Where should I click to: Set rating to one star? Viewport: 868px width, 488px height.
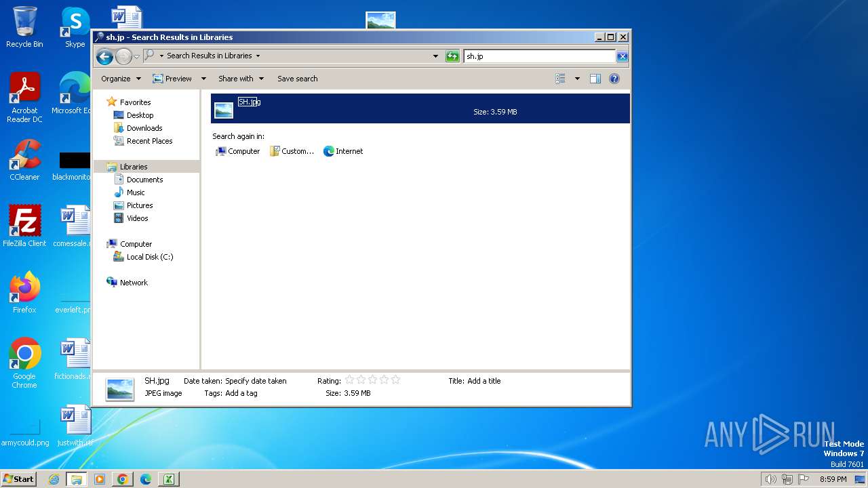350,380
